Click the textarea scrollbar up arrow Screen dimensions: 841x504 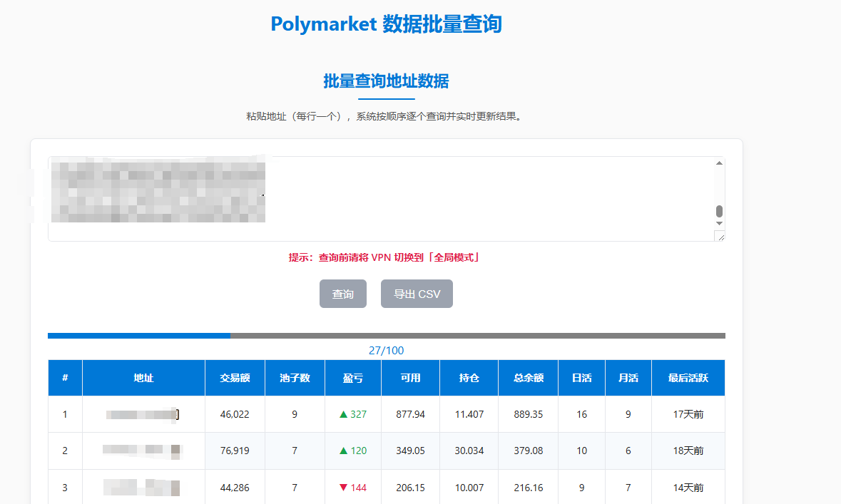(x=719, y=163)
